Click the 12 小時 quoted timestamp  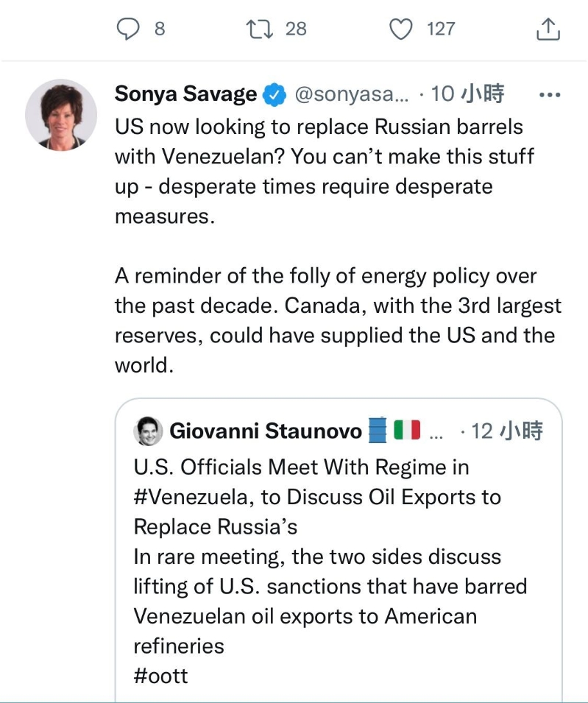coord(505,431)
